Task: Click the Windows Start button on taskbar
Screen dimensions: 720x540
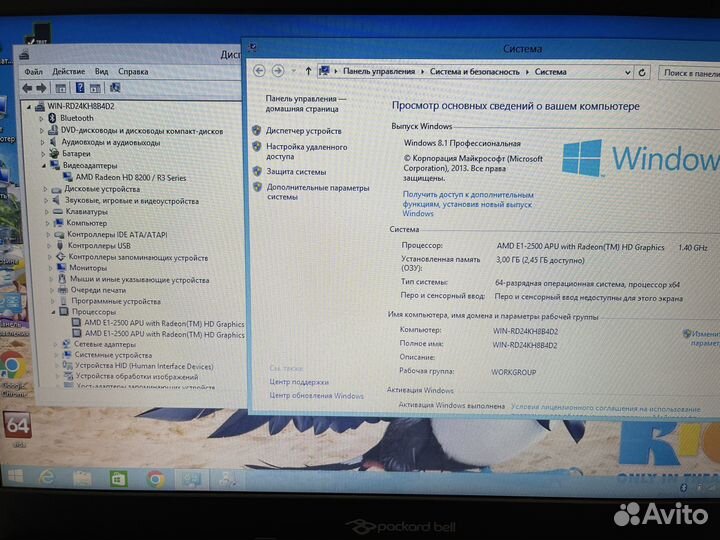Action: 15,476
